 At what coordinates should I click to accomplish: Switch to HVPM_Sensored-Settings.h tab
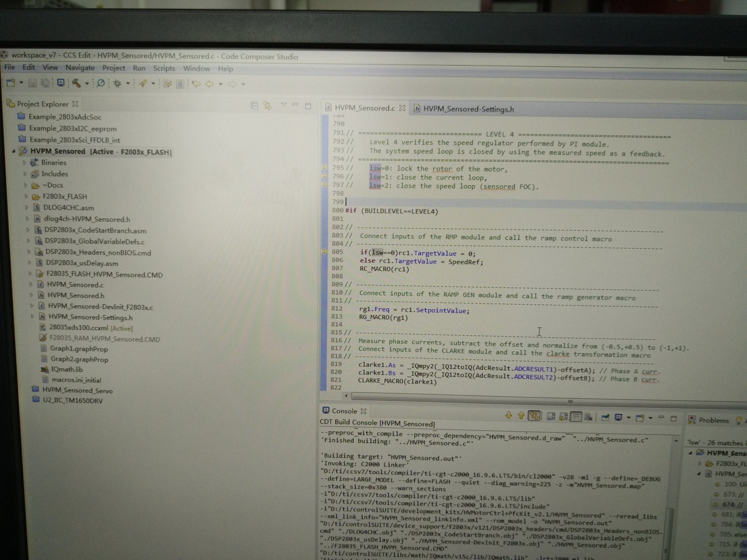pyautogui.click(x=468, y=109)
